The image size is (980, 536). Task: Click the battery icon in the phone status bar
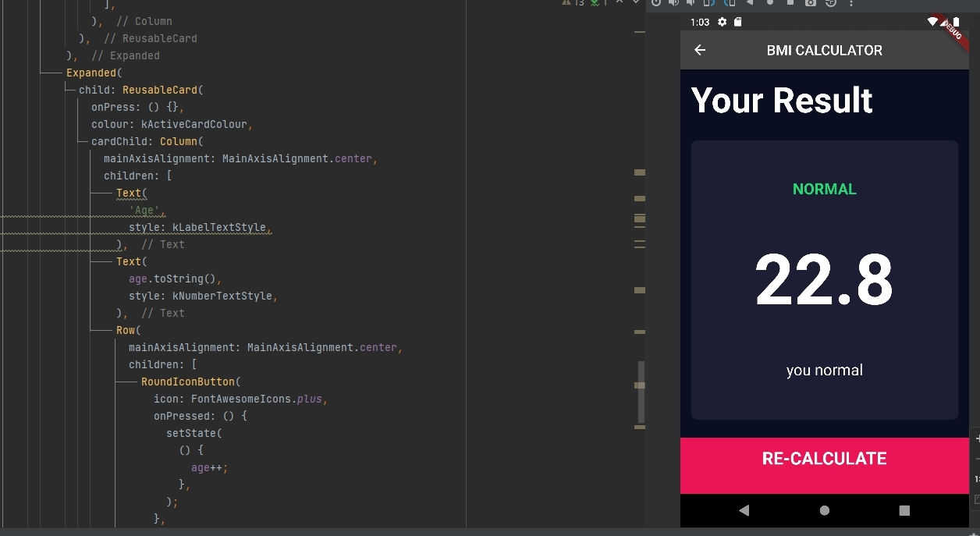(957, 22)
